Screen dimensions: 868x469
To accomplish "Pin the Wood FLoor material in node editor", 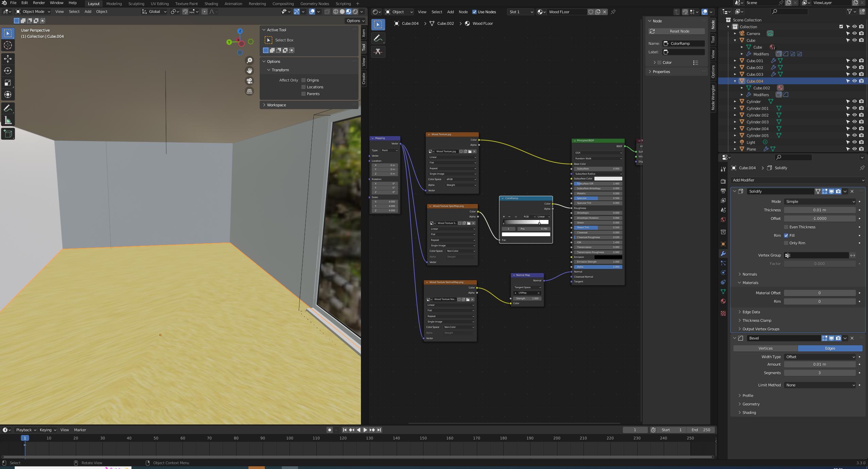I will click(x=613, y=12).
